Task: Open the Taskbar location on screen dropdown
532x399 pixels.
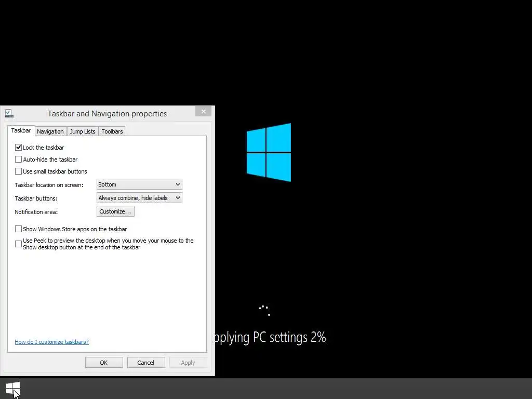Action: [139, 184]
